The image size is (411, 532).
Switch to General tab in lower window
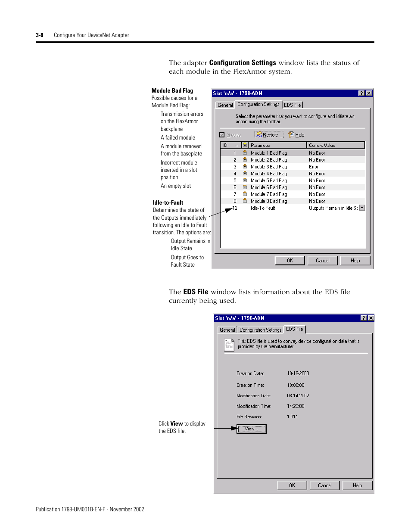227,330
